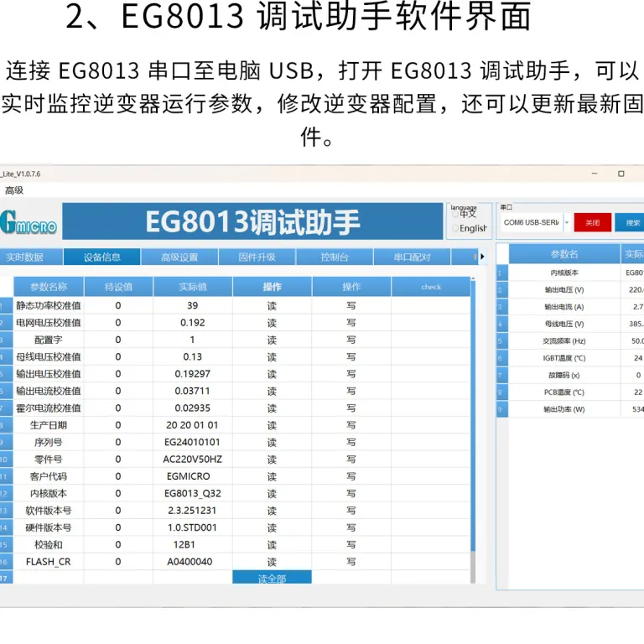The height and width of the screenshot is (644, 644).
Task: Select the English language radio button
Action: pyautogui.click(x=455, y=228)
